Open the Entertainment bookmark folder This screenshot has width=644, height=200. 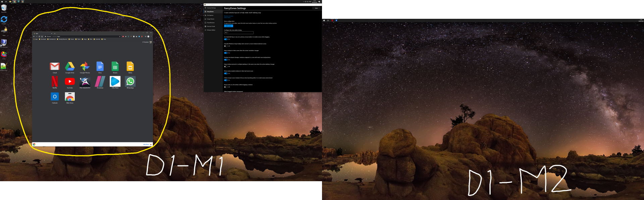52,39
